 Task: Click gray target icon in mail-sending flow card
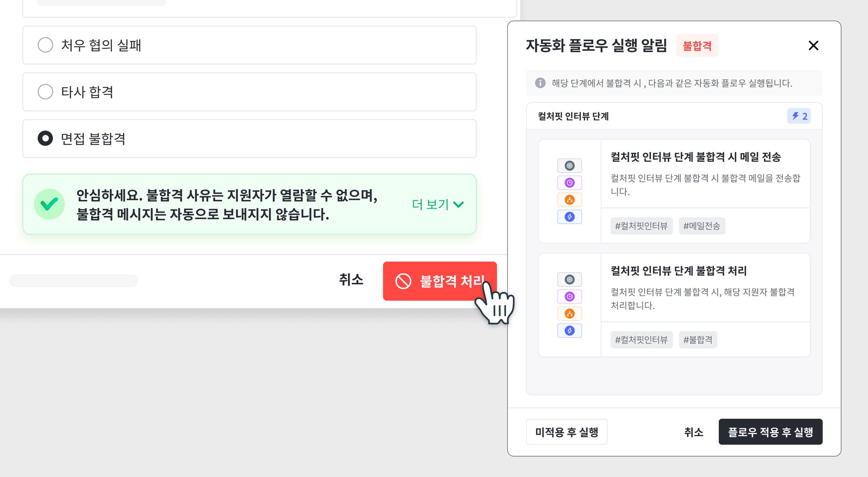click(569, 166)
